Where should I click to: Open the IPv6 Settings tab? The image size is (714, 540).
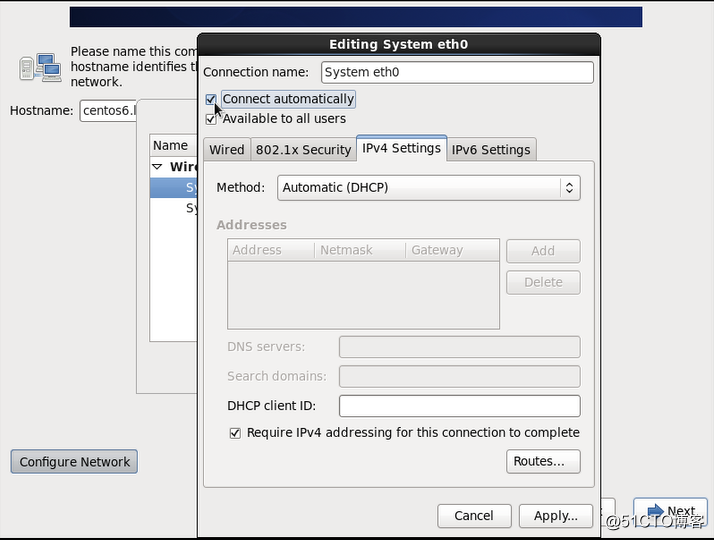tap(491, 150)
